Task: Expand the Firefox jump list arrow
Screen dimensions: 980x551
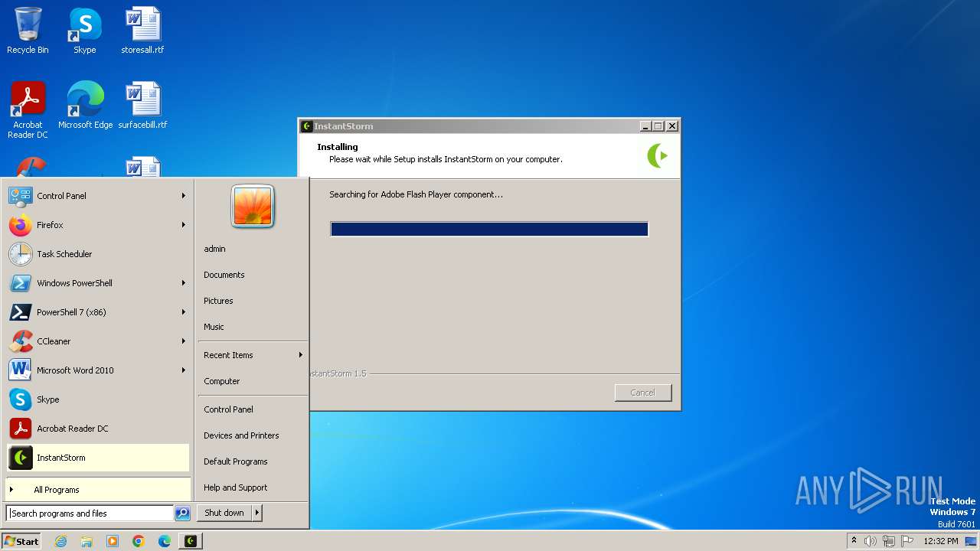Action: point(184,225)
